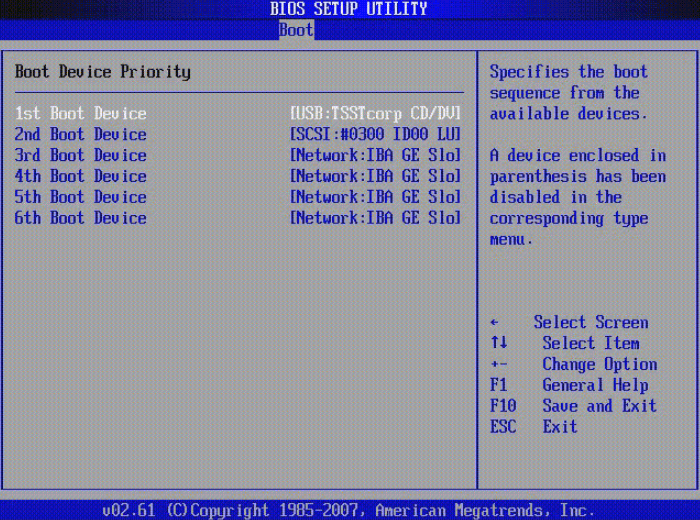
Task: Click the left arrow Select Screen icon
Action: click(494, 323)
